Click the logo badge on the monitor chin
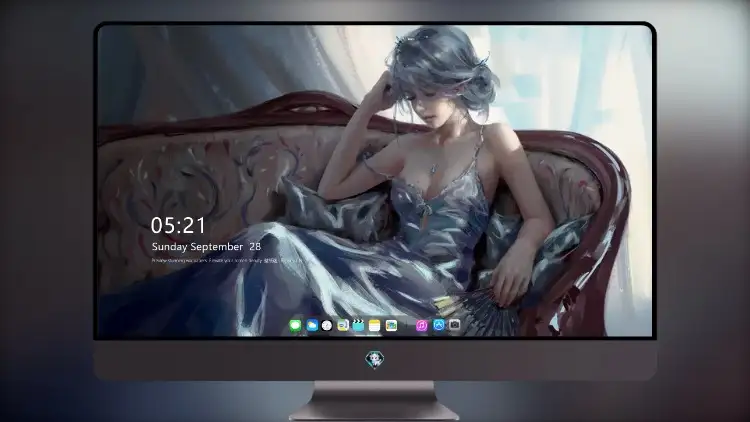Viewport: 750px width, 422px height. 375,360
